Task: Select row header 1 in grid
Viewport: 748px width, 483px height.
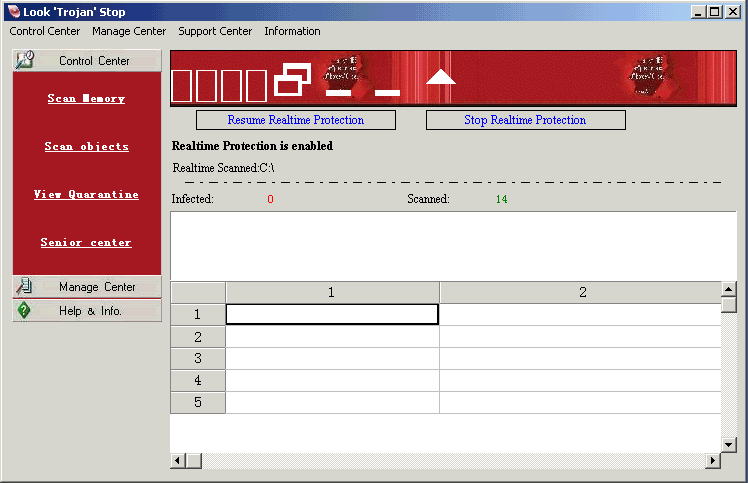Action: pyautogui.click(x=197, y=315)
